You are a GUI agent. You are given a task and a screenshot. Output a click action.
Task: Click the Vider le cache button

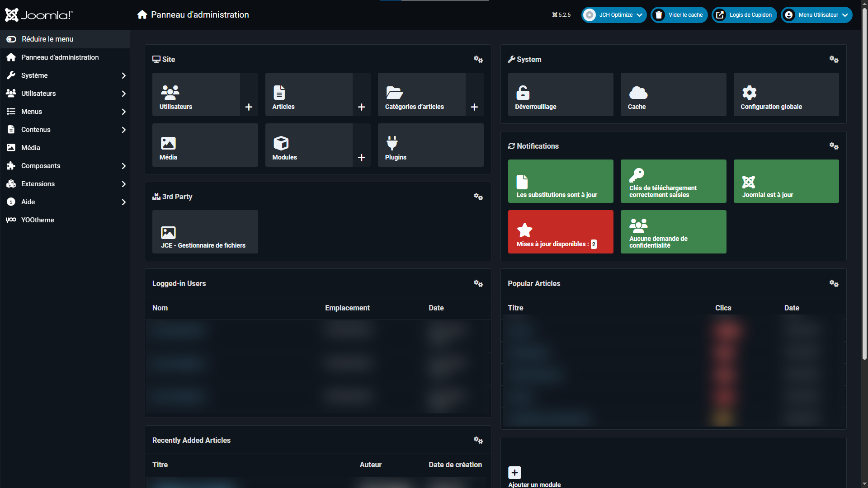[x=679, y=15]
